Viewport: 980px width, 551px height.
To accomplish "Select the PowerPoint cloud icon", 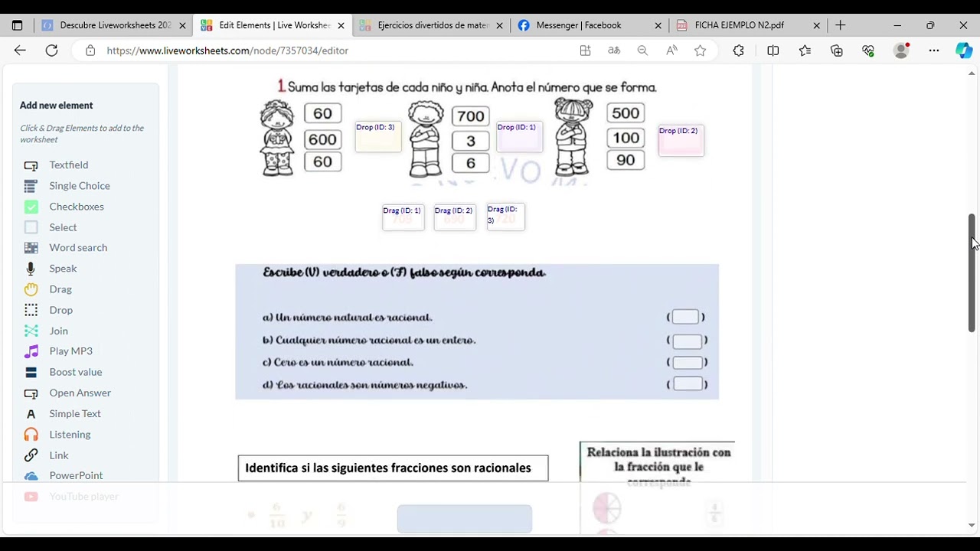I will [x=31, y=476].
